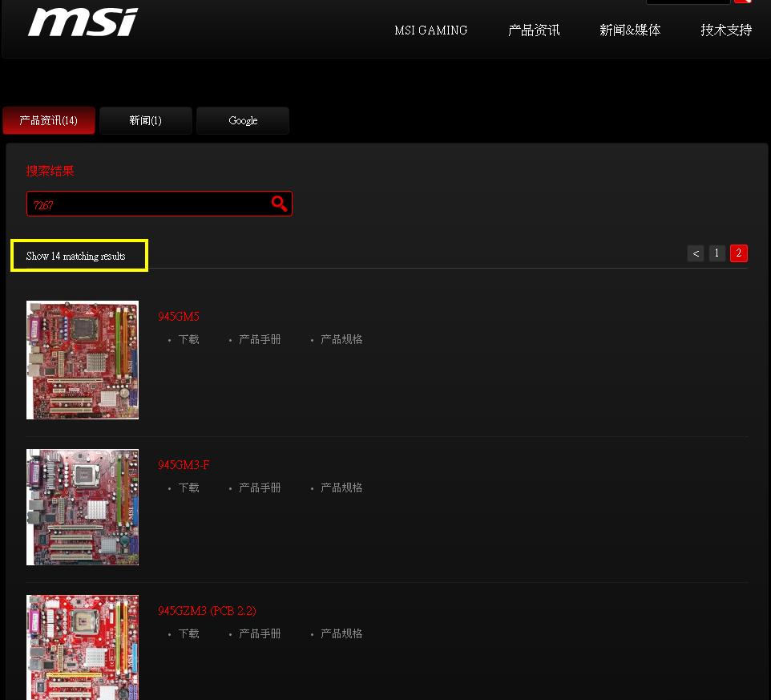Image resolution: width=771 pixels, height=700 pixels.
Task: Click the red magnifier search icon
Action: point(279,203)
